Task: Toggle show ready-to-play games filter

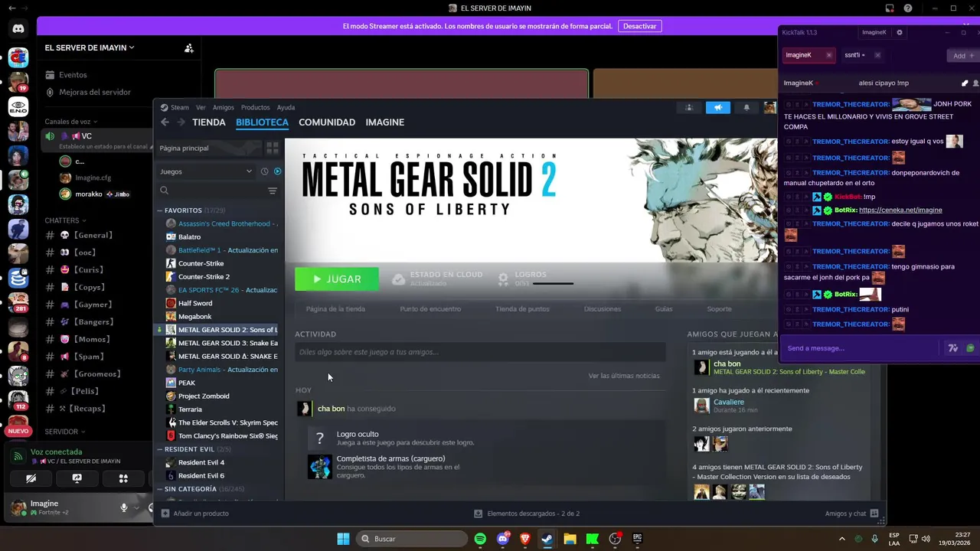Action: 277,171
